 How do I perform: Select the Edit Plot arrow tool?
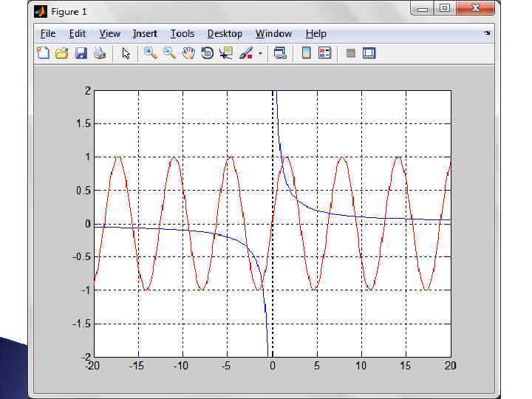click(x=126, y=53)
